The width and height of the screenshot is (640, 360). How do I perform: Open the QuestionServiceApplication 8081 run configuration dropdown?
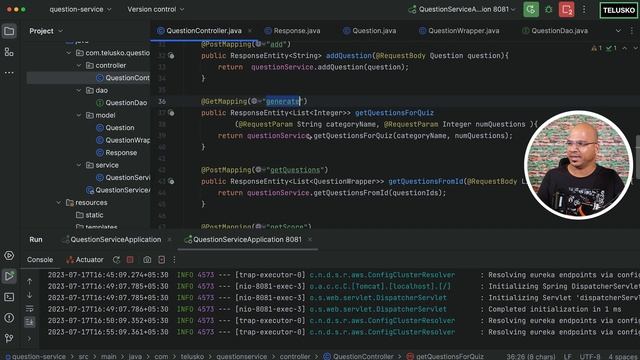pyautogui.click(x=462, y=9)
